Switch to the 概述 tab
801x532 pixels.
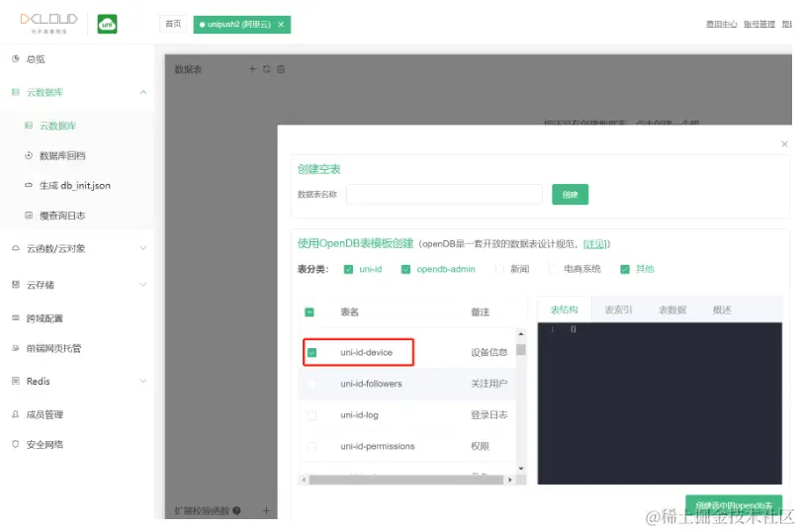722,310
